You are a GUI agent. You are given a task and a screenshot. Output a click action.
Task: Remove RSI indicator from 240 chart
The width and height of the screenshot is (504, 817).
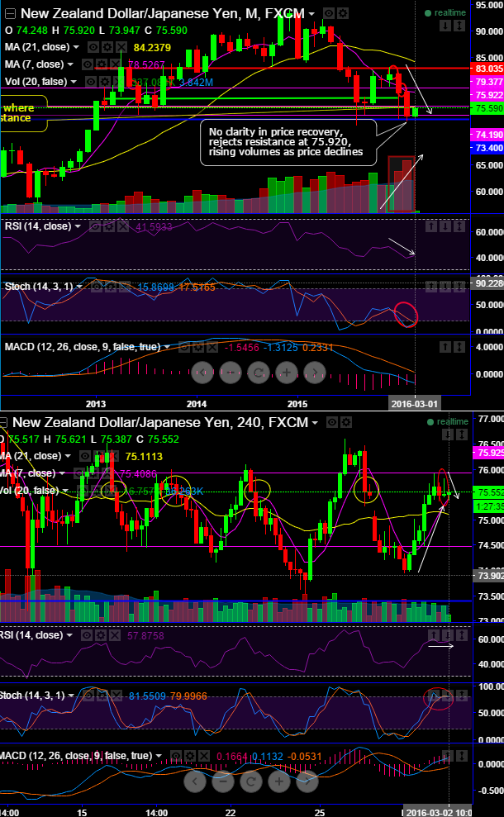tap(115, 635)
